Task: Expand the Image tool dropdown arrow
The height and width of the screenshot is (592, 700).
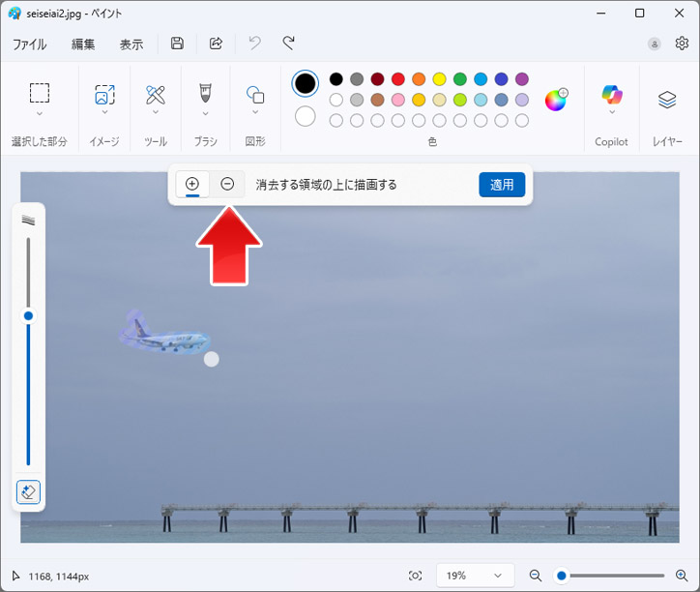Action: (x=105, y=112)
